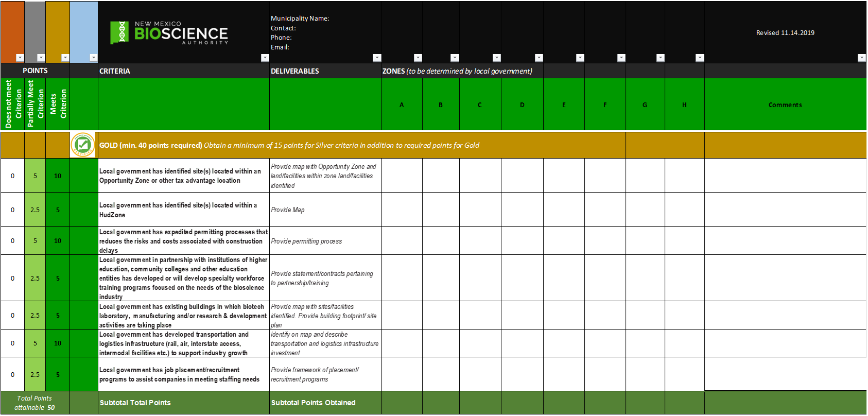Select the existing biotech buildings criteria cell
868x416 pixels.
[184, 316]
